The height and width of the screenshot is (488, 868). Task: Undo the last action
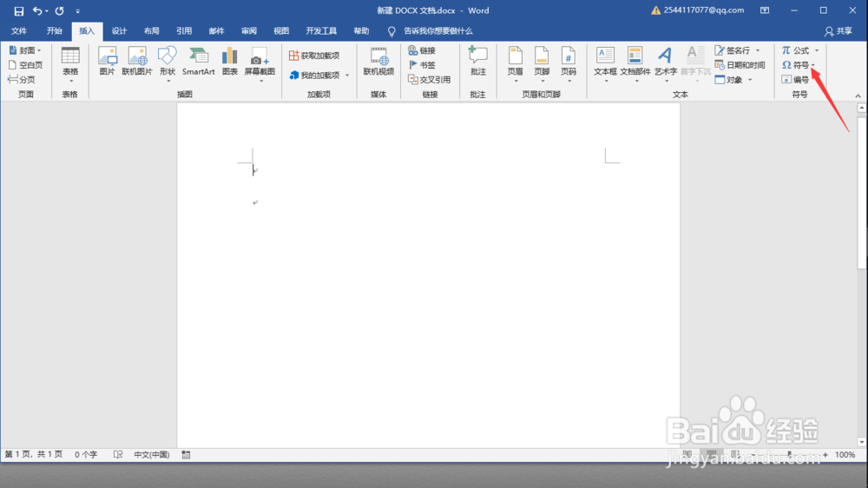(x=37, y=10)
